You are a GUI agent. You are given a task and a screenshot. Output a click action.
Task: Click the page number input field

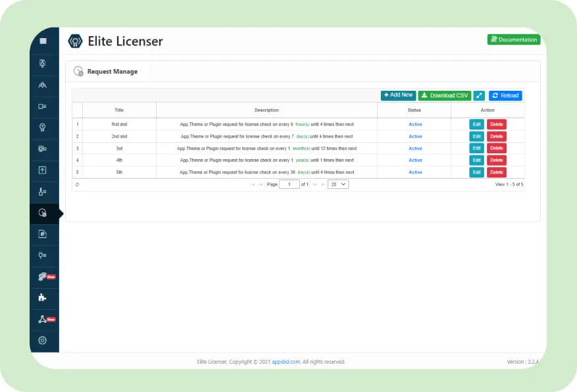[x=289, y=185]
